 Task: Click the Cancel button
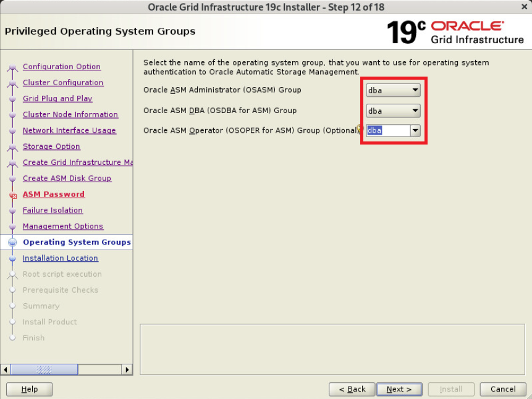pyautogui.click(x=503, y=389)
